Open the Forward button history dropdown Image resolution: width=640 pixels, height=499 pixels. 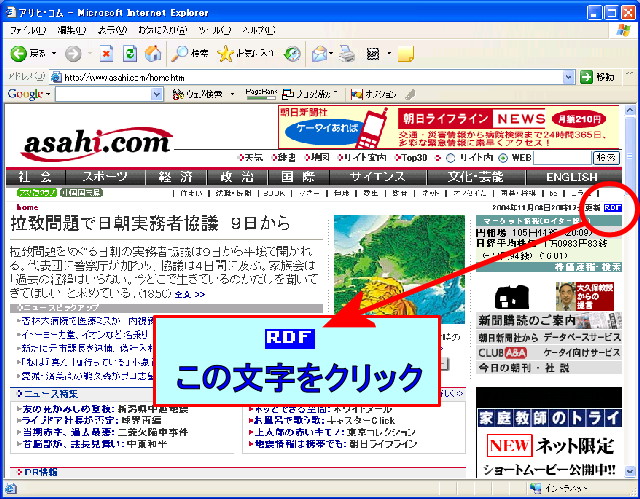click(x=90, y=53)
